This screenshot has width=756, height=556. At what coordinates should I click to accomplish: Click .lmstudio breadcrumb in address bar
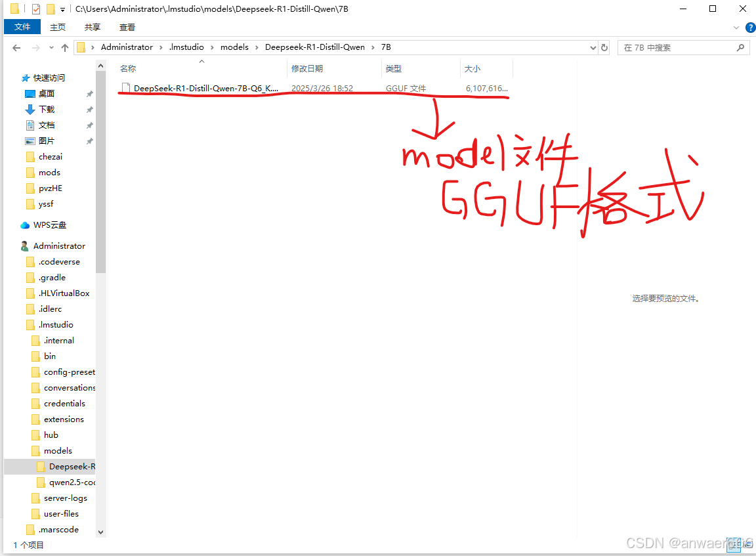tap(186, 47)
